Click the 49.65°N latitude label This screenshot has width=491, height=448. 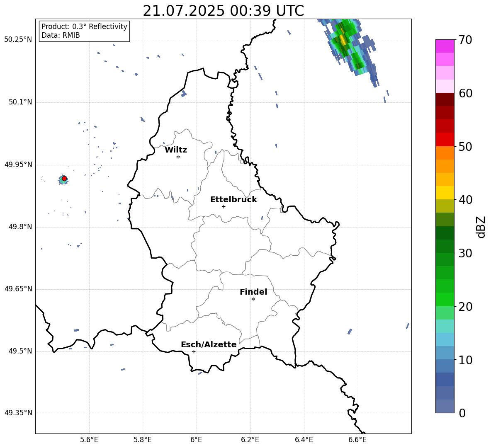pos(18,289)
